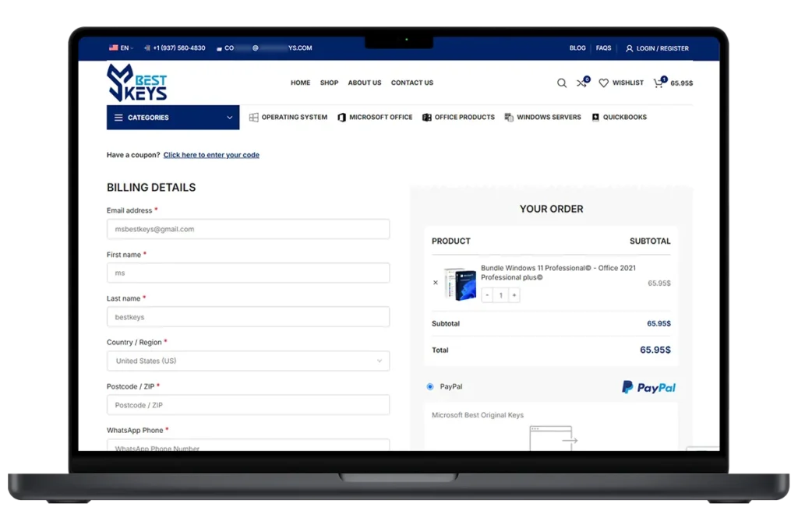The height and width of the screenshot is (532, 798).
Task: Click the PayPal logo
Action: point(648,387)
